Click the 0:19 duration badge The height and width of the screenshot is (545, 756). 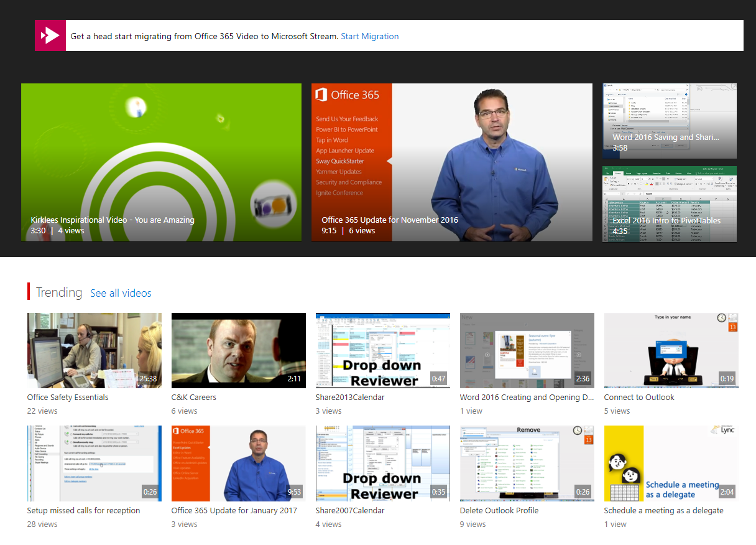point(727,379)
